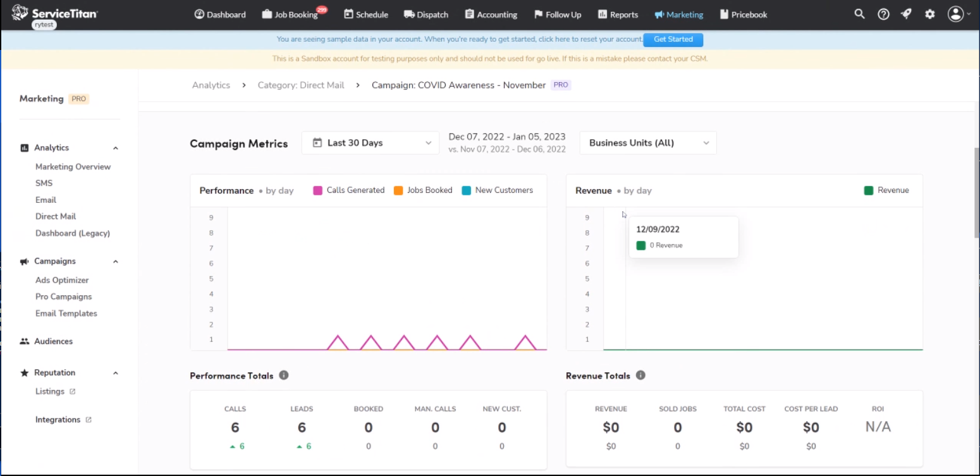980x476 pixels.
Task: Click the CALLS total value 6
Action: (235, 428)
